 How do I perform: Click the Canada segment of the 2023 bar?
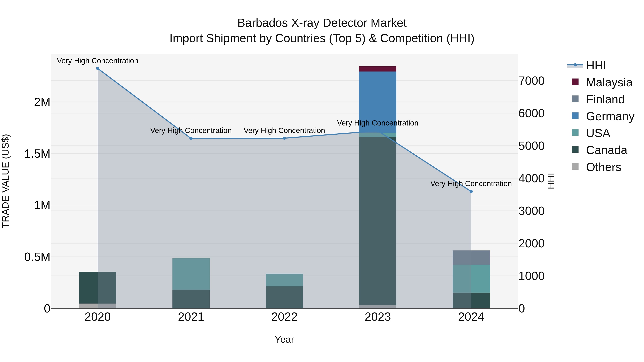click(x=378, y=221)
